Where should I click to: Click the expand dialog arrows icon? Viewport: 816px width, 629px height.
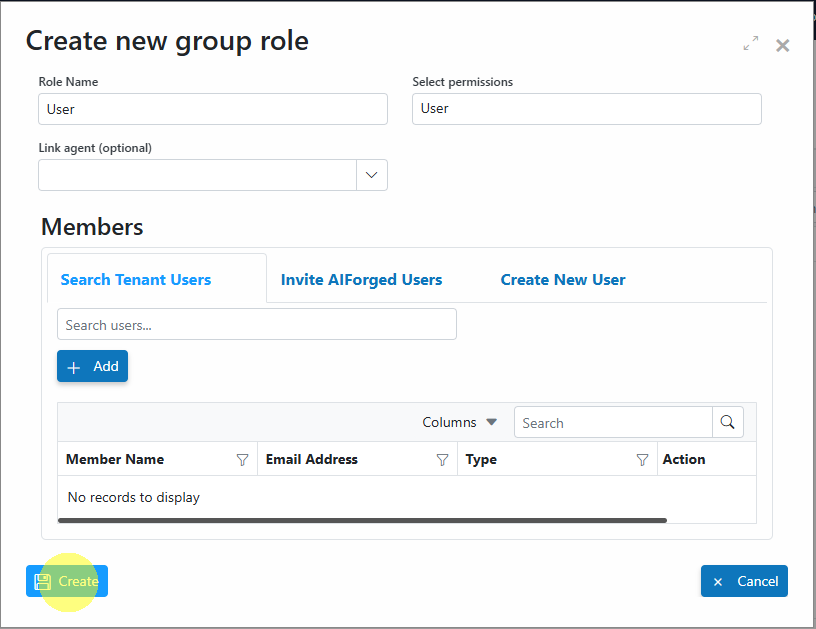(750, 43)
